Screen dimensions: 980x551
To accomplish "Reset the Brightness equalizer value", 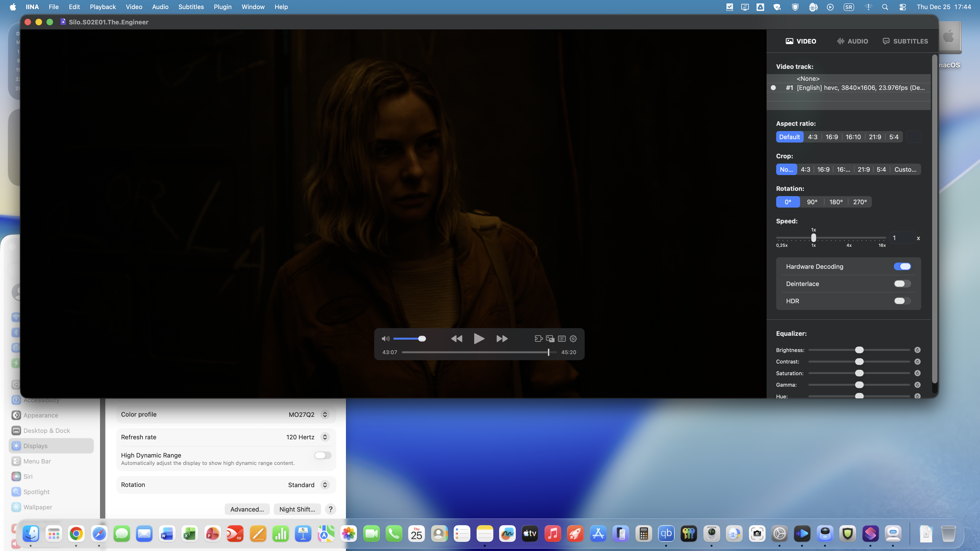I will click(917, 350).
